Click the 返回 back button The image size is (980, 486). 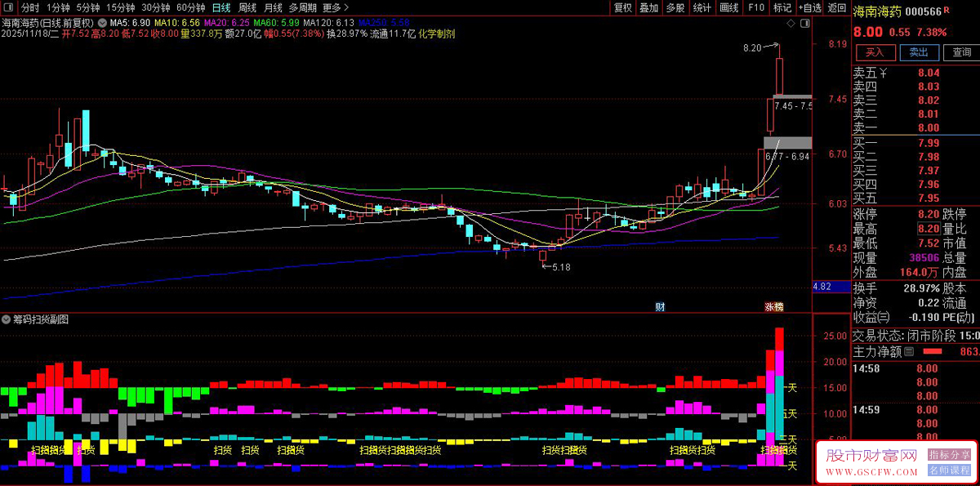[837, 7]
